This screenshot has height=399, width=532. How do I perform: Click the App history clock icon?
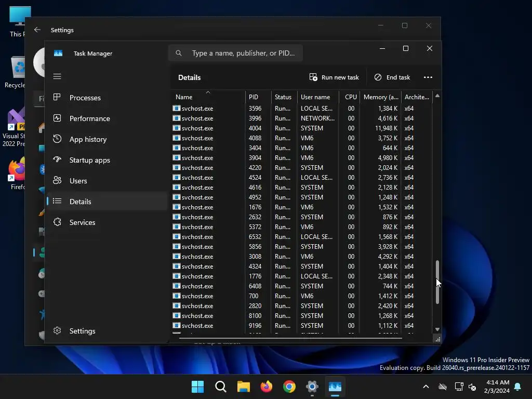(x=57, y=139)
